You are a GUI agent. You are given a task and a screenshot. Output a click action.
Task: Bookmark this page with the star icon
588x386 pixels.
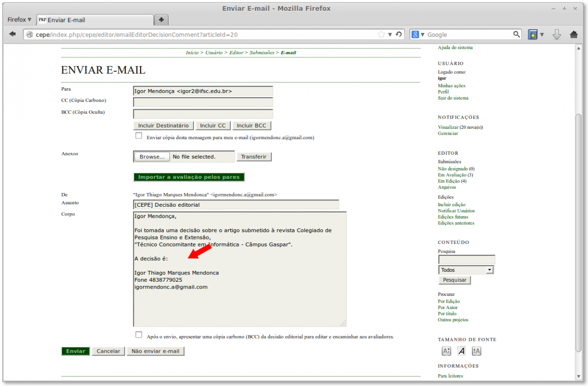pyautogui.click(x=381, y=34)
